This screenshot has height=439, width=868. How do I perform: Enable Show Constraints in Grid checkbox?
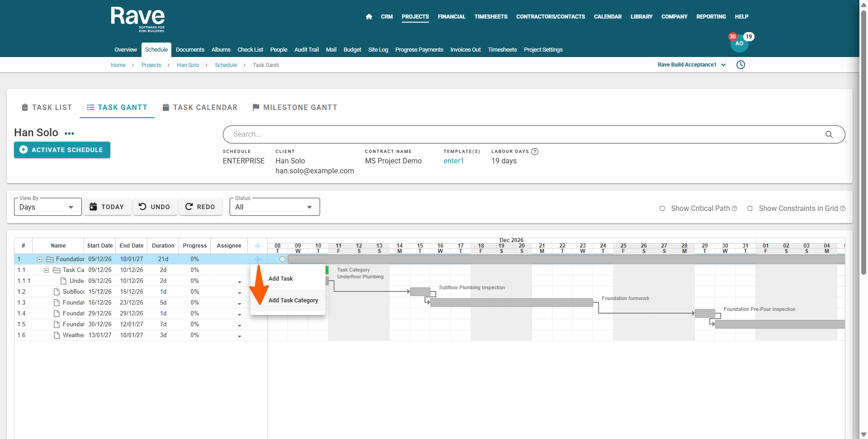coord(750,209)
